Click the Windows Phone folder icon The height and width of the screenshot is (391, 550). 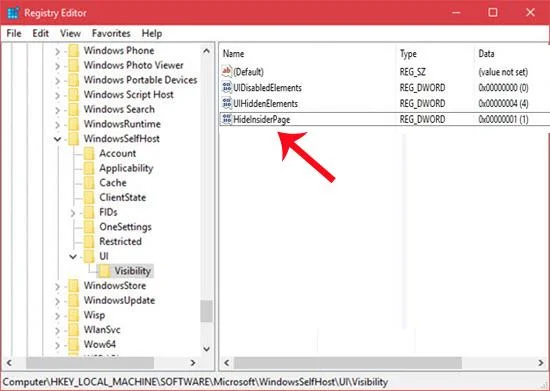click(74, 51)
